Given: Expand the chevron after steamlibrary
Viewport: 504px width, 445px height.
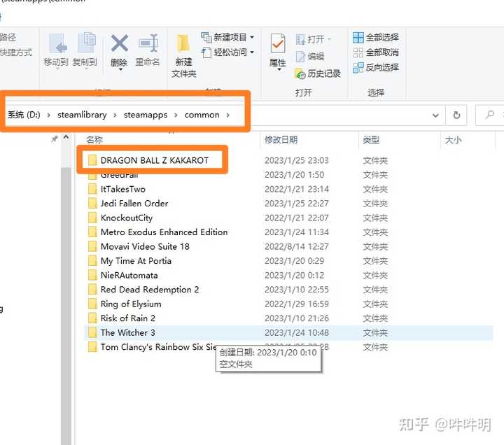Looking at the screenshot, I should pyautogui.click(x=115, y=115).
